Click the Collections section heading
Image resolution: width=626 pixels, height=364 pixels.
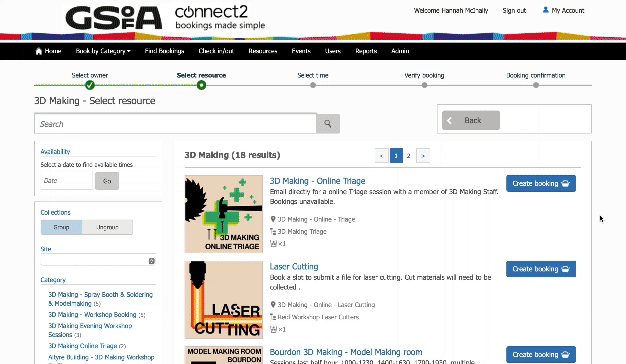coord(55,212)
